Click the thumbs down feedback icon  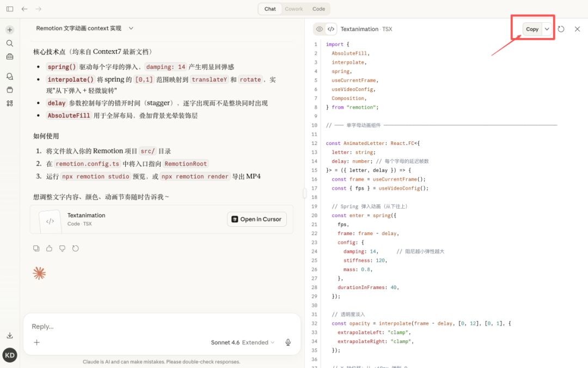62,249
